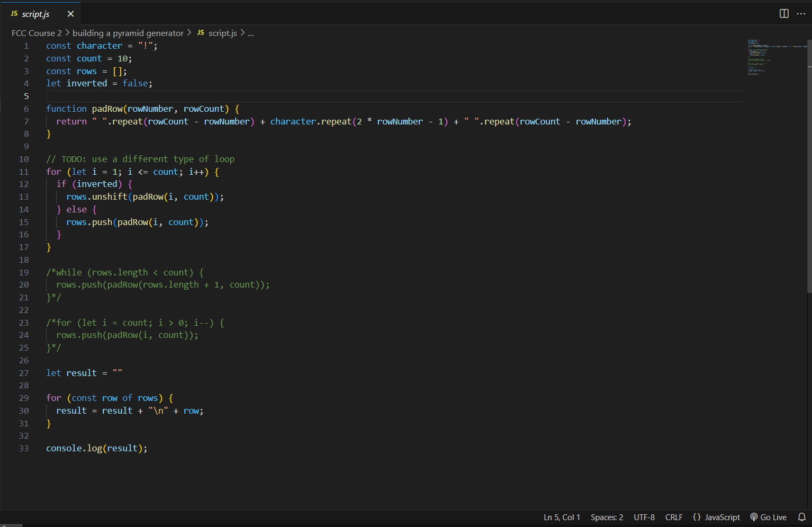Click the split editor right icon
Screen dimensions: 812x527
(784, 14)
